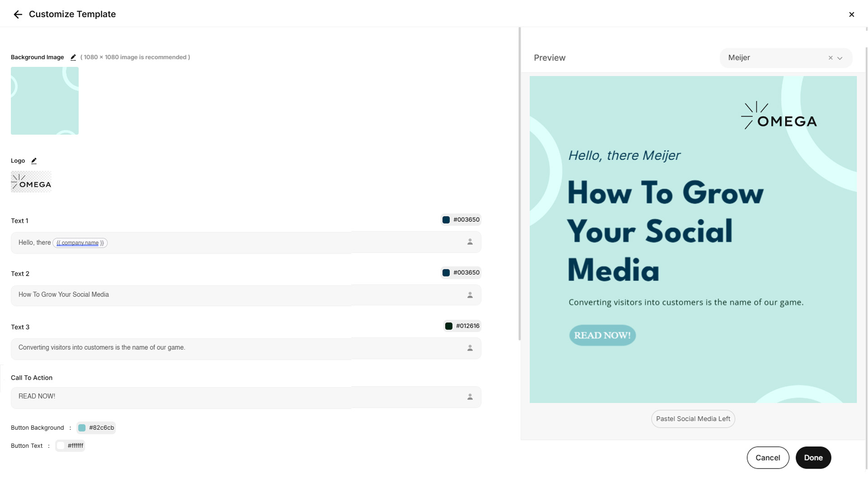Image resolution: width=868 pixels, height=488 pixels.
Task: Click the Pastel Social Media Left tag
Action: click(693, 419)
